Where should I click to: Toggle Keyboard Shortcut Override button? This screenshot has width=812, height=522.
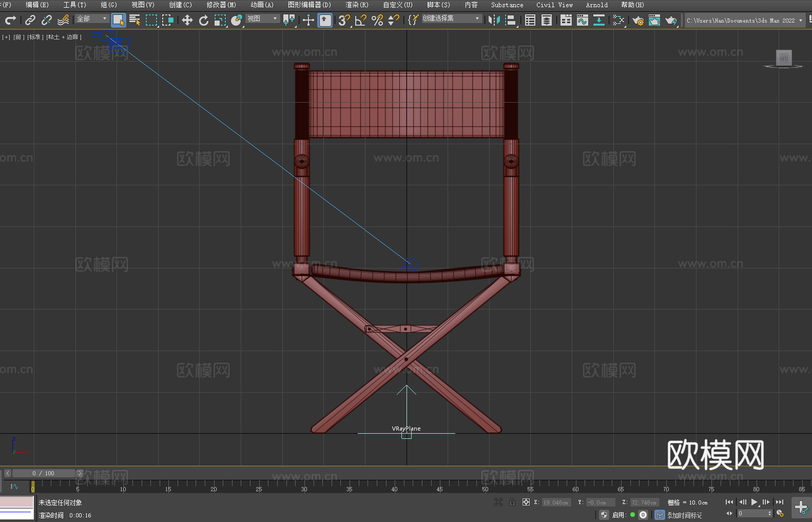coord(325,20)
